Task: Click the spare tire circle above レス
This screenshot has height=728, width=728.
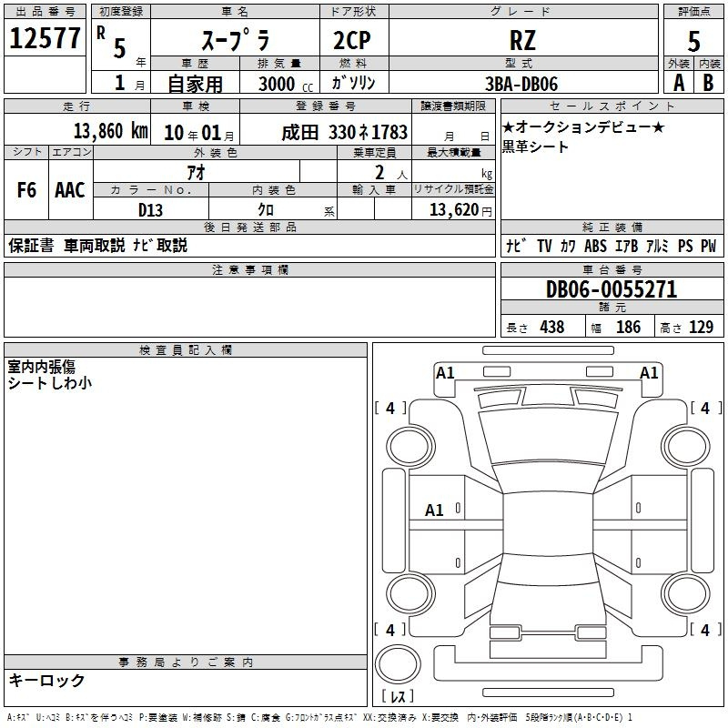Action: tap(398, 664)
